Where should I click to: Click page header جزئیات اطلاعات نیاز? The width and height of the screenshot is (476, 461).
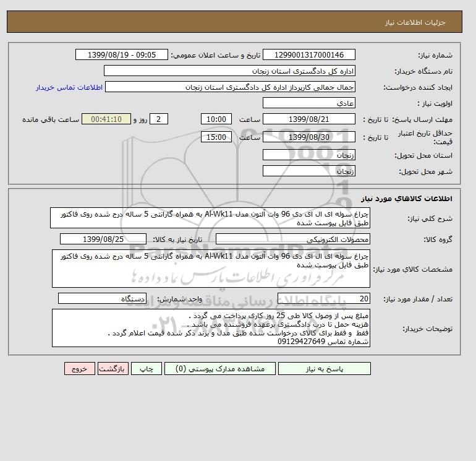click(415, 22)
